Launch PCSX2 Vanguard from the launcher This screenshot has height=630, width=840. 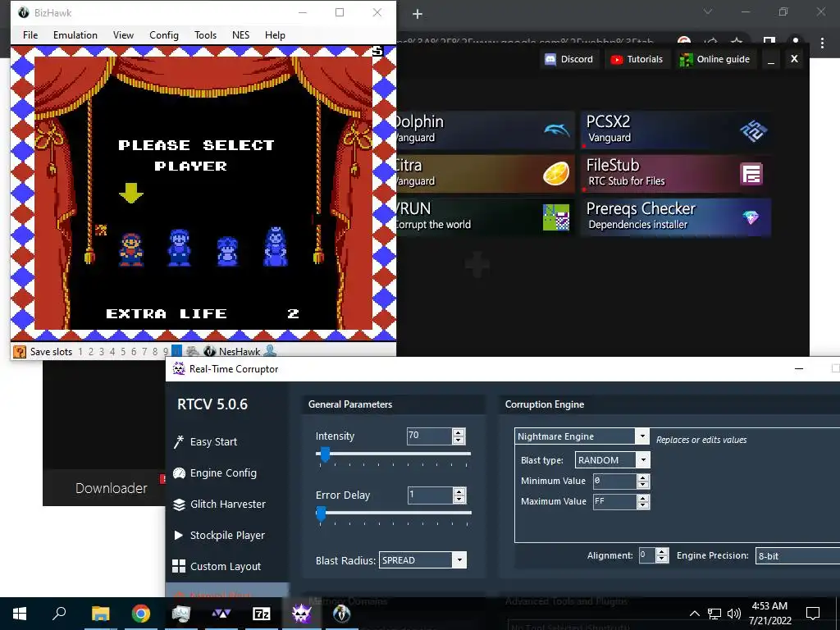[x=676, y=130]
